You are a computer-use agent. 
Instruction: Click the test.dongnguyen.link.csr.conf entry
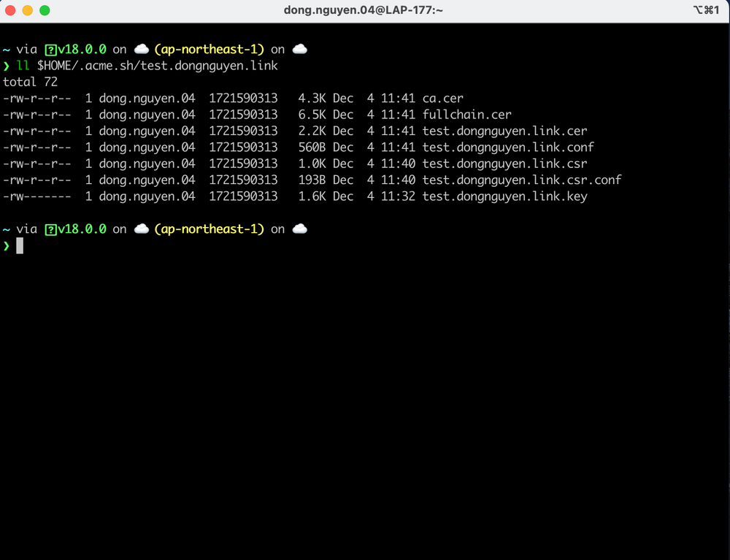click(521, 180)
